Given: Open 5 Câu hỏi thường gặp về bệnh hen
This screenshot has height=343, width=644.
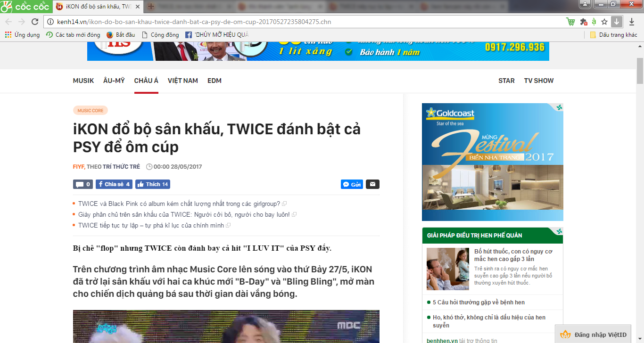Looking at the screenshot, I should pos(479,302).
